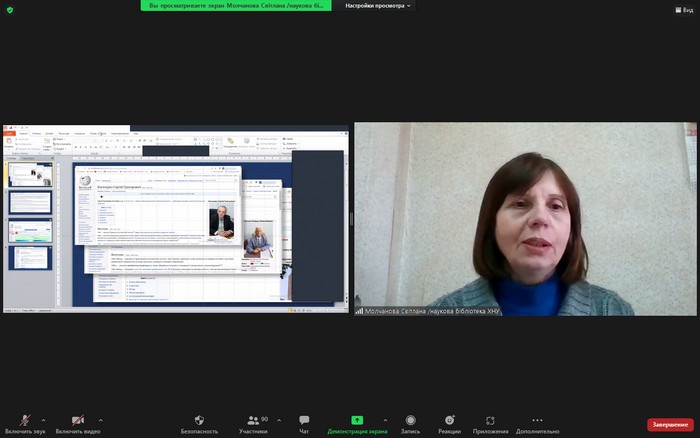The height and width of the screenshot is (438, 700).
Task: Turn on camera with Включить видео
Action: [77, 423]
